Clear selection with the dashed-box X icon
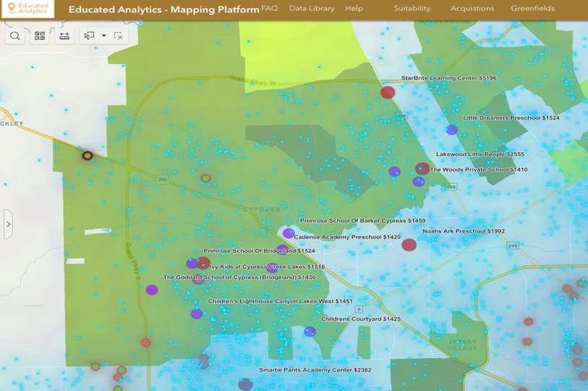Image resolution: width=588 pixels, height=391 pixels. (119, 35)
